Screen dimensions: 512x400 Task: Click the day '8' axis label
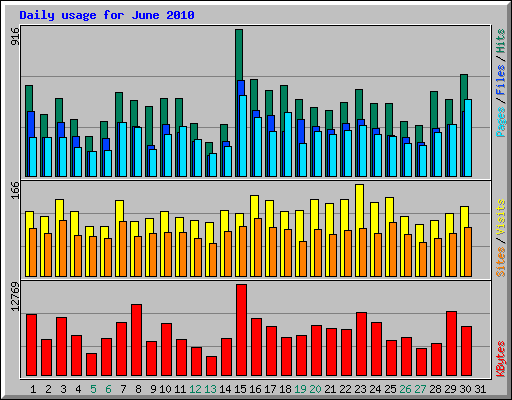click(x=138, y=389)
